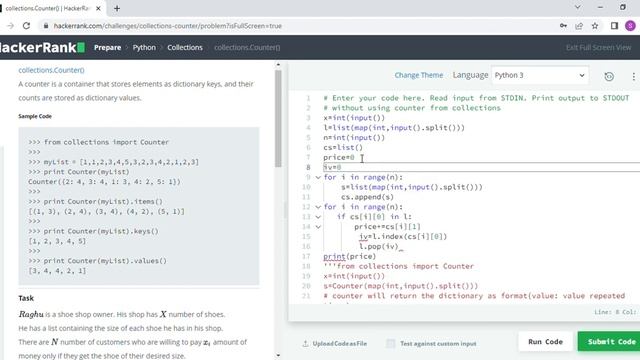Image resolution: width=640 pixels, height=360 pixels.
Task: Click sample line print Counter(myList).keys()
Action: [93, 231]
